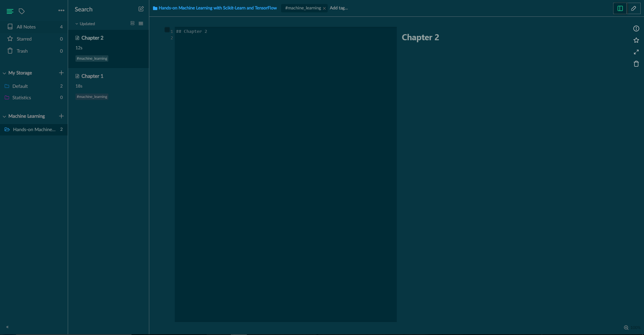Select the Hands-on Machine... folder
644x335 pixels.
point(34,129)
